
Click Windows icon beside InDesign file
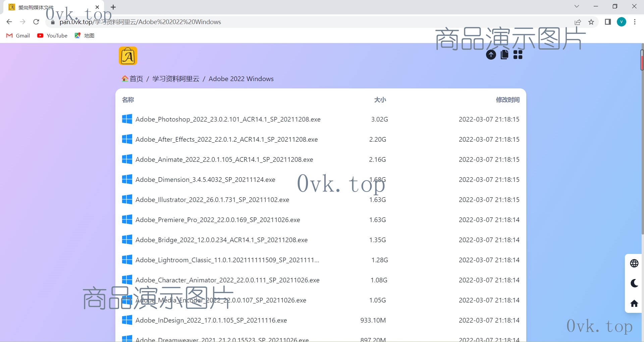(127, 320)
